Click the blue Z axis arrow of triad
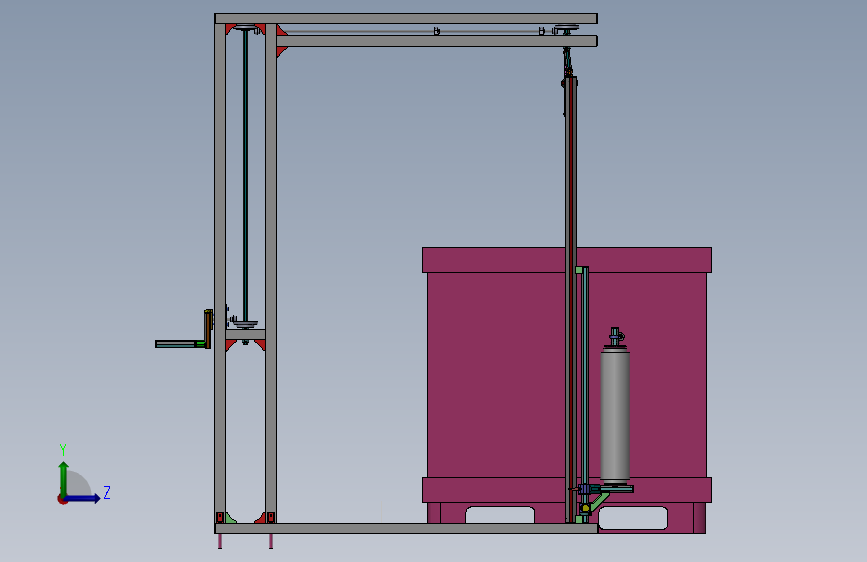 click(x=83, y=498)
